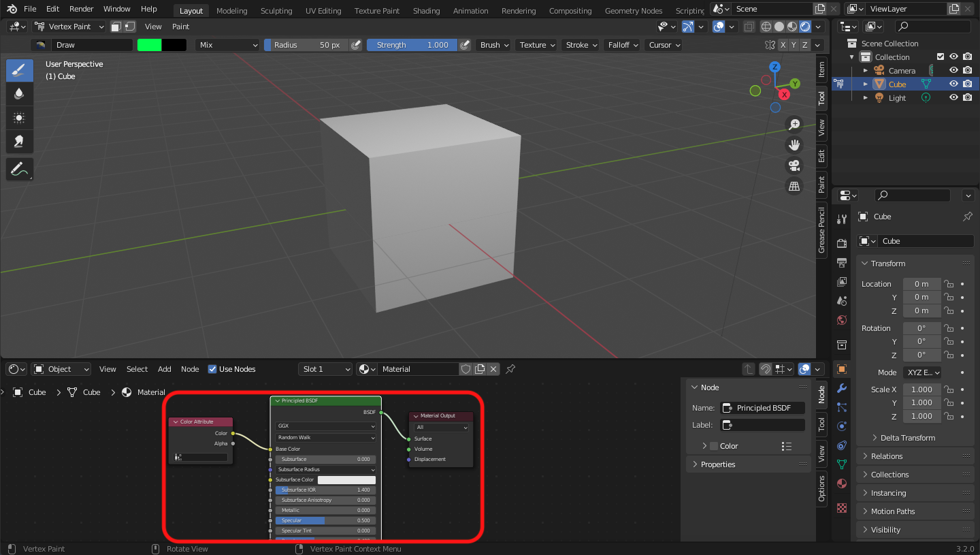Click the Location X field
980x555 pixels.
tap(921, 284)
